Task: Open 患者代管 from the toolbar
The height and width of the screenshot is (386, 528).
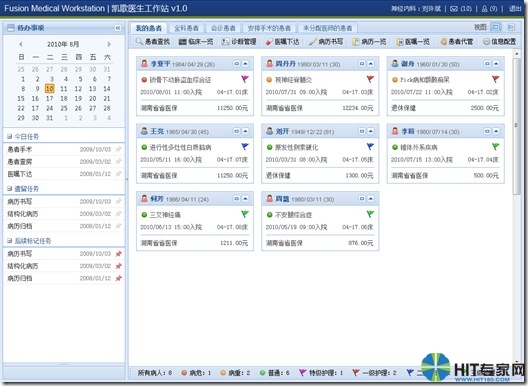Action: tap(457, 41)
